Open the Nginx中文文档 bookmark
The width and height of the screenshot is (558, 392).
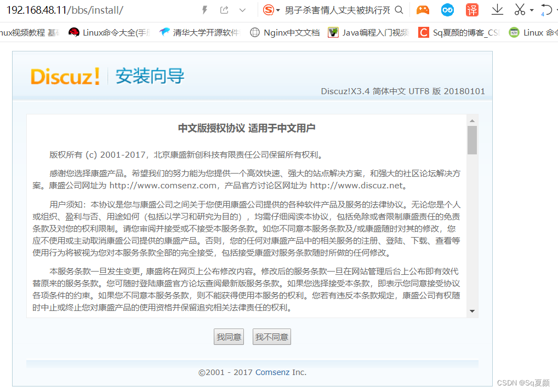284,33
